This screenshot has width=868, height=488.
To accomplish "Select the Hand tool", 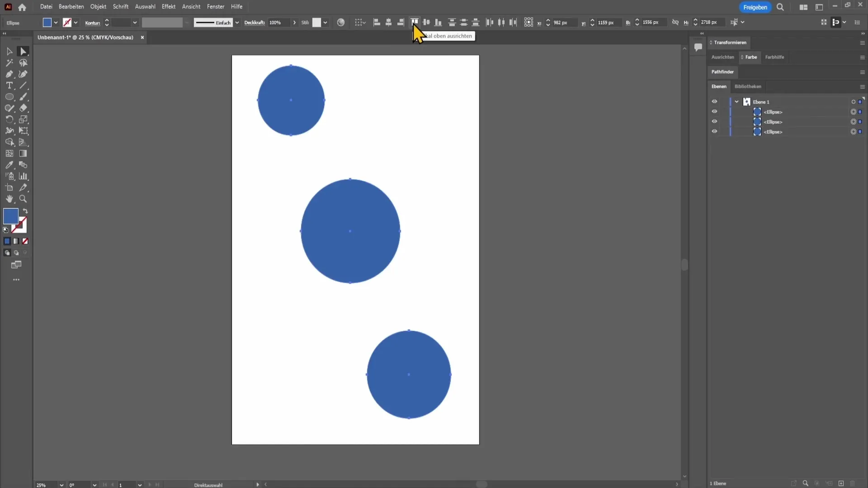I will point(9,199).
